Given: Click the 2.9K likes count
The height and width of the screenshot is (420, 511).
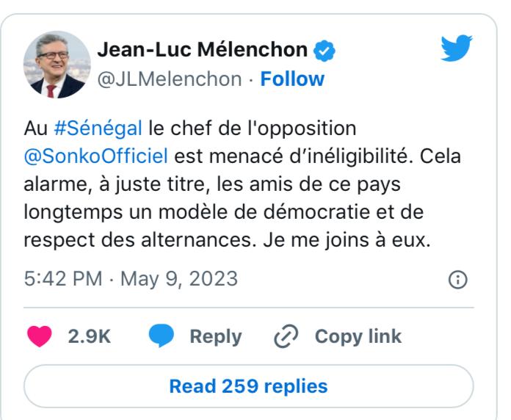Looking at the screenshot, I should coord(95,336).
